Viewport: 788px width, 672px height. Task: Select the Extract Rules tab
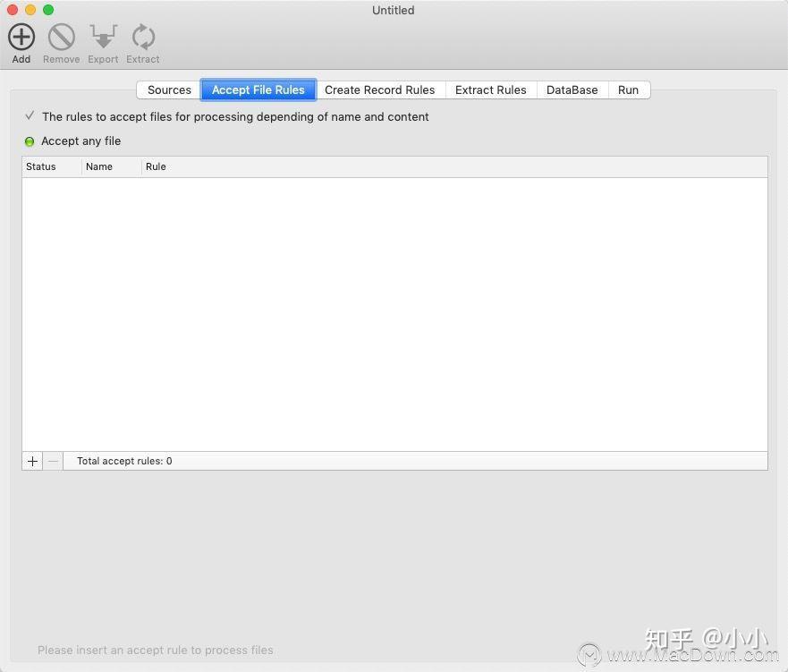point(490,89)
